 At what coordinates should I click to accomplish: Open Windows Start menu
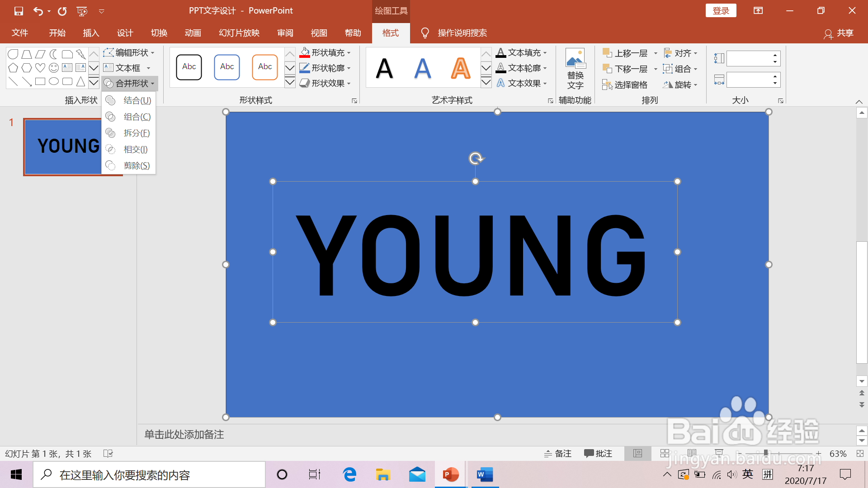pyautogui.click(x=16, y=474)
